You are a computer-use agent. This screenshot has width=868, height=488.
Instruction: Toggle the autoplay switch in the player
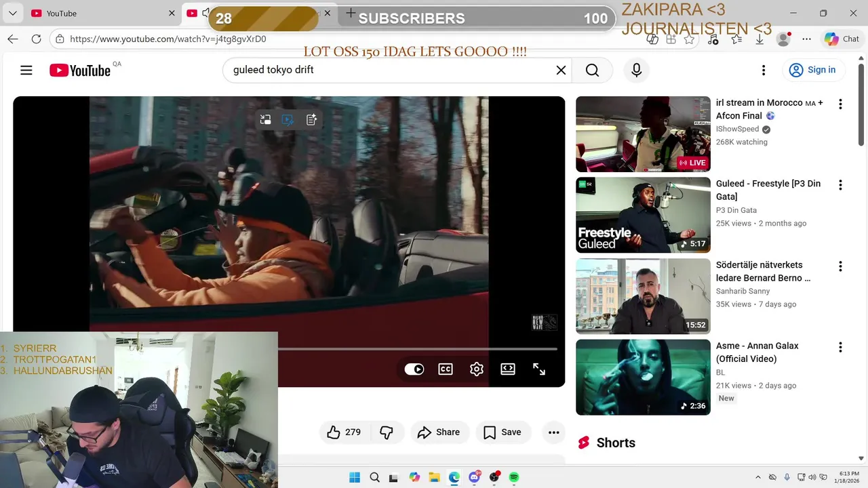[x=414, y=369]
